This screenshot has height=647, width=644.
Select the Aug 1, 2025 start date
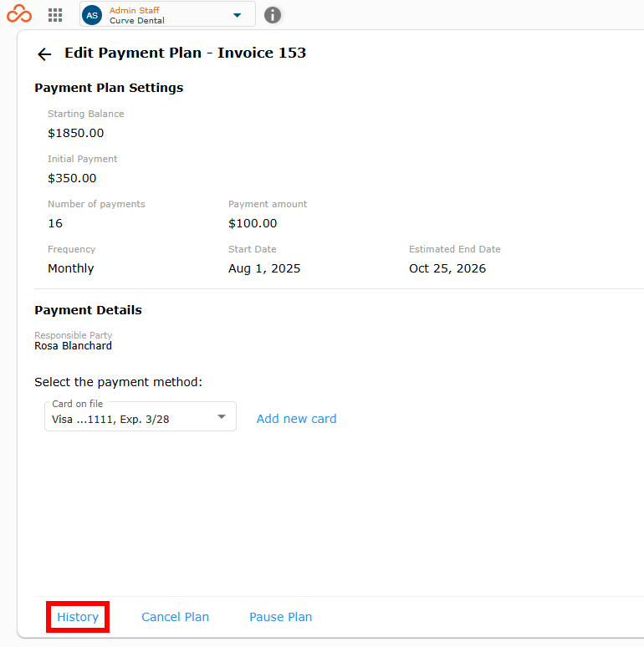pos(264,268)
